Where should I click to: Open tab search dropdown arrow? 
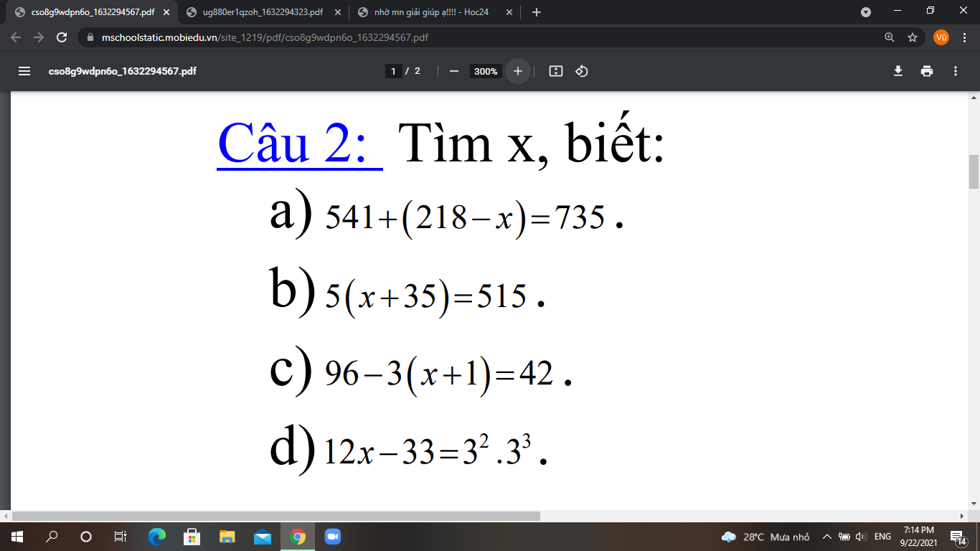tap(866, 12)
